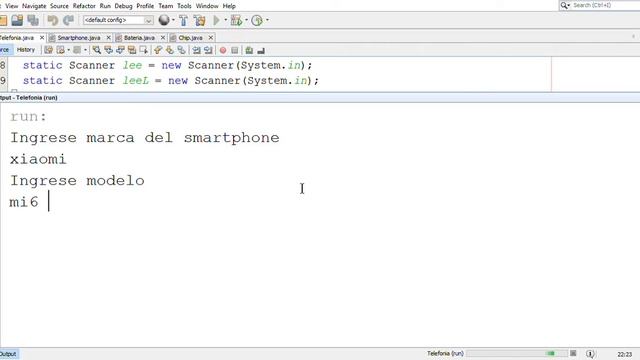This screenshot has height=360, width=640.
Task: Open the Team menu
Action: [166, 6]
